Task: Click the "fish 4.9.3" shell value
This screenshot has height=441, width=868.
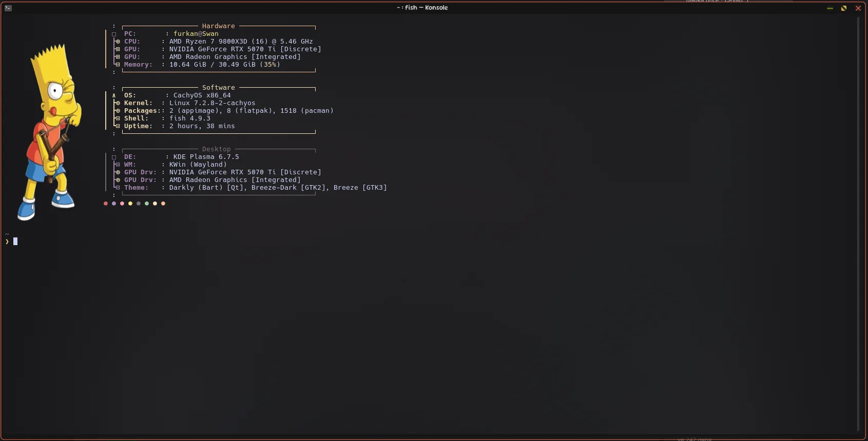Action: tap(190, 118)
